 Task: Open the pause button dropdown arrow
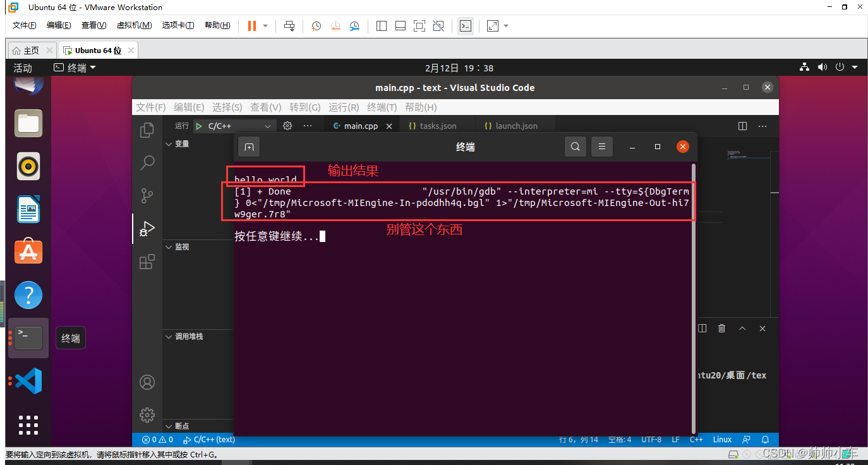tap(265, 26)
